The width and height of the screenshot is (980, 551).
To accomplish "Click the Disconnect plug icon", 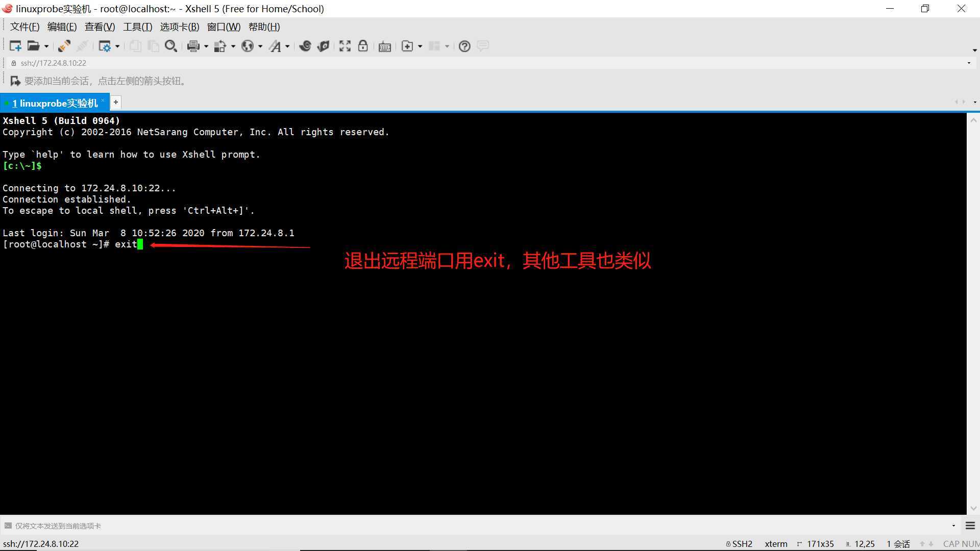I will tap(82, 46).
